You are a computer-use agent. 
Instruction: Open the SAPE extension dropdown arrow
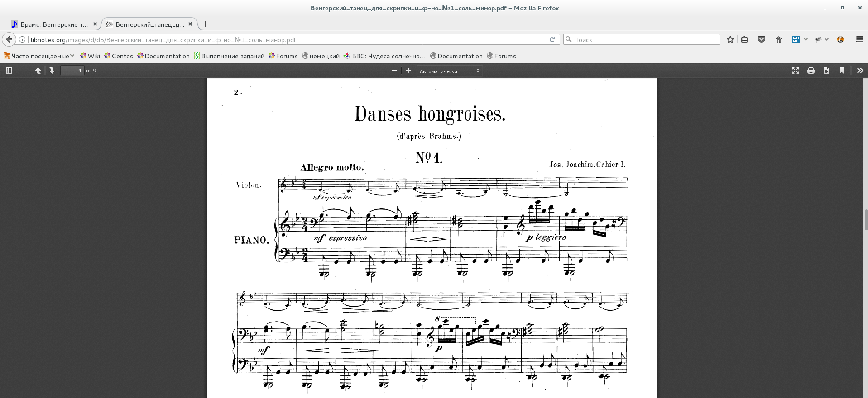[x=806, y=39]
